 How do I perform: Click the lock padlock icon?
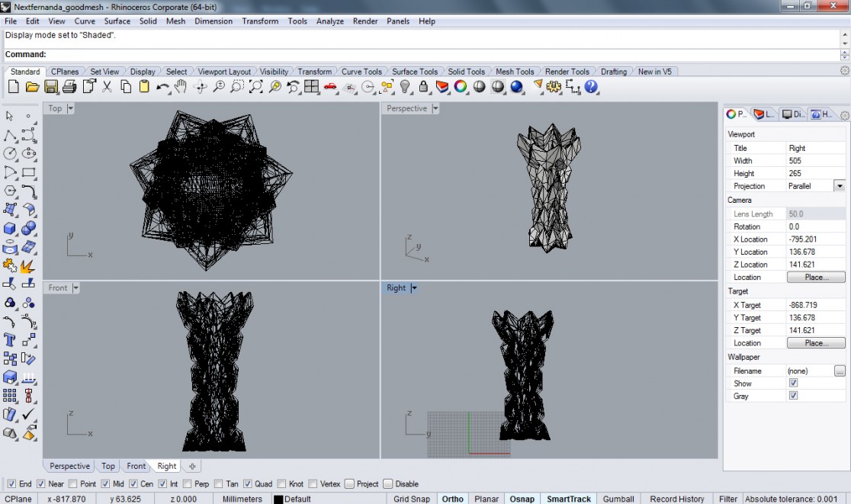[x=423, y=87]
